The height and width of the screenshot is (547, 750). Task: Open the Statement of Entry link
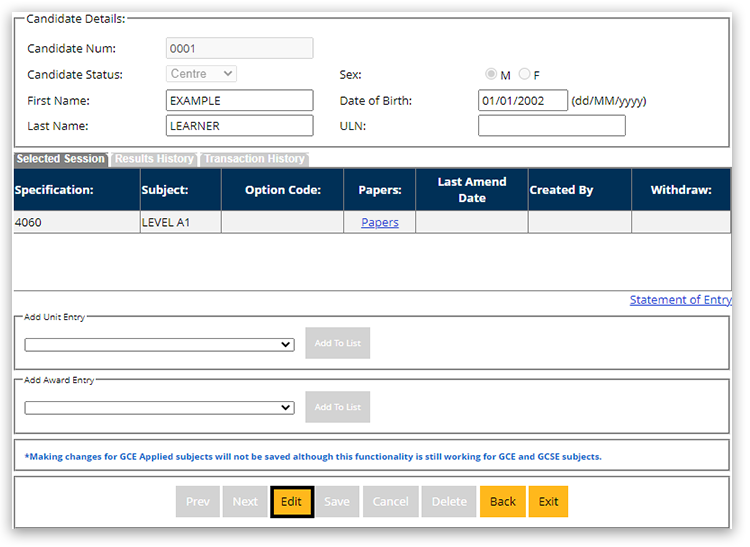coord(680,300)
